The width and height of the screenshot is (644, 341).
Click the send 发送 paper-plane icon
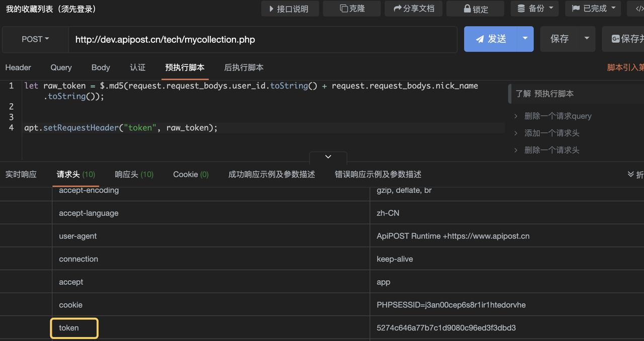tap(479, 39)
